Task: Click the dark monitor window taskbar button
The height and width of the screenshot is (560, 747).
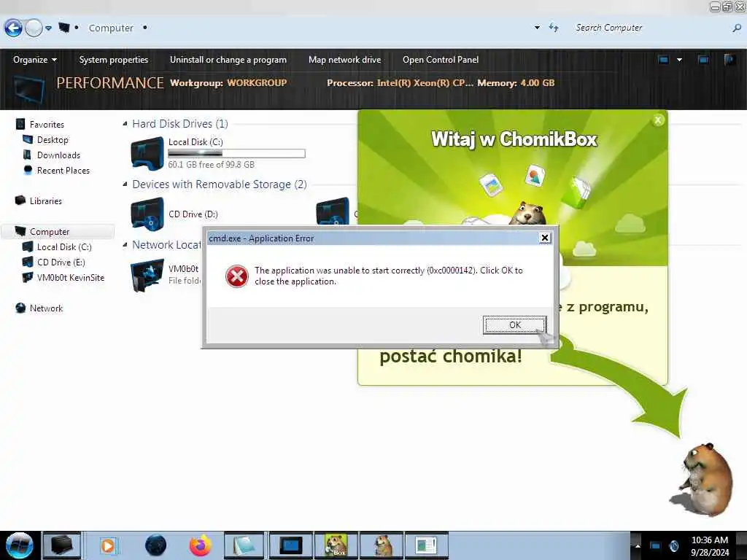Action: coord(290,545)
